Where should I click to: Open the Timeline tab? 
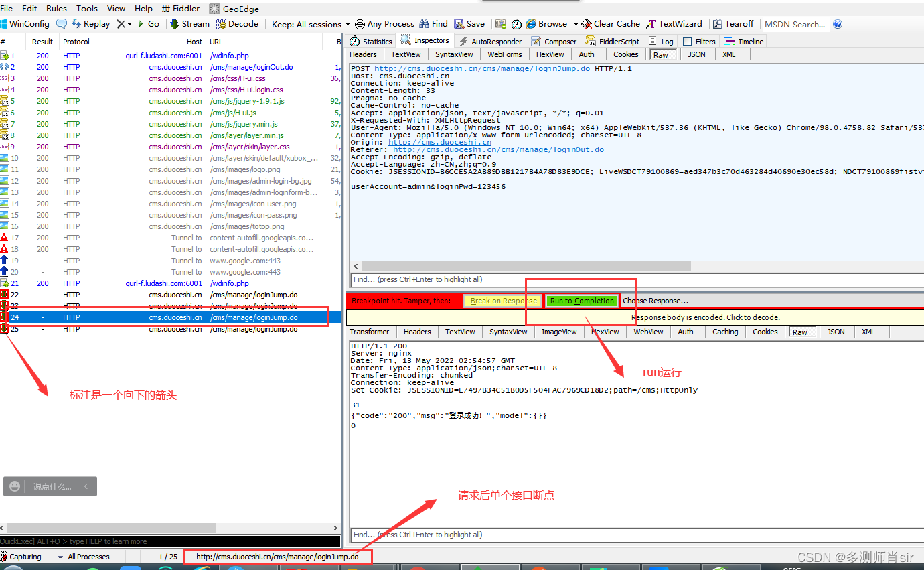click(744, 42)
